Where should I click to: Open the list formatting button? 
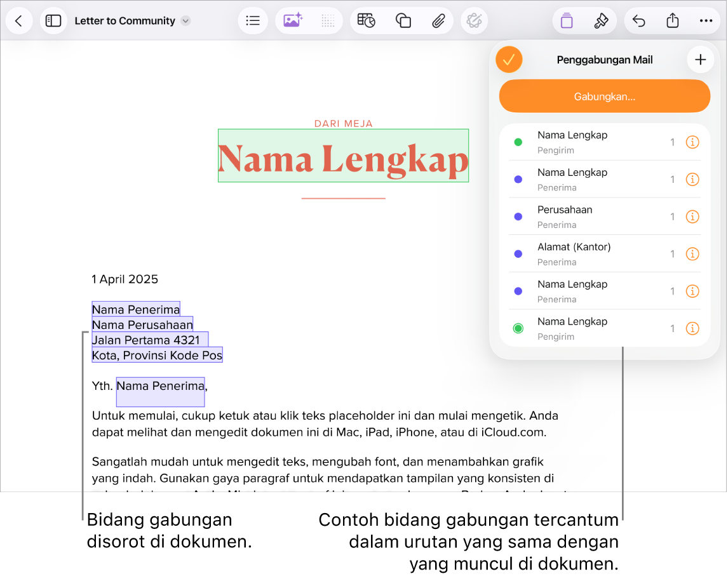click(253, 21)
